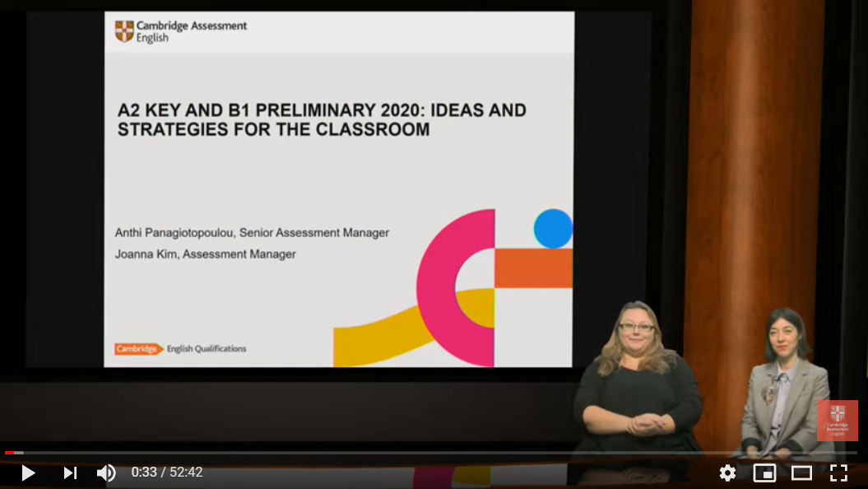Open the settings gear menu
The image size is (868, 489).
pyautogui.click(x=727, y=473)
